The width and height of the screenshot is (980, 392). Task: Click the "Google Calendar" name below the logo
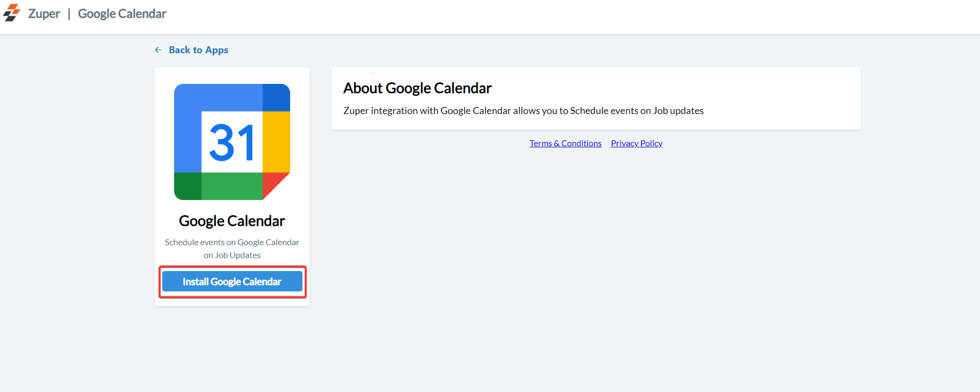point(232,221)
